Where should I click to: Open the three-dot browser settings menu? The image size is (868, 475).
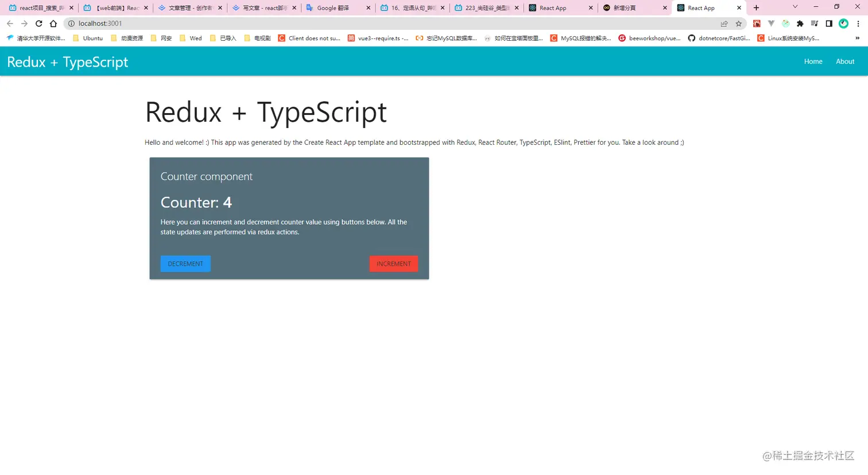click(x=858, y=24)
